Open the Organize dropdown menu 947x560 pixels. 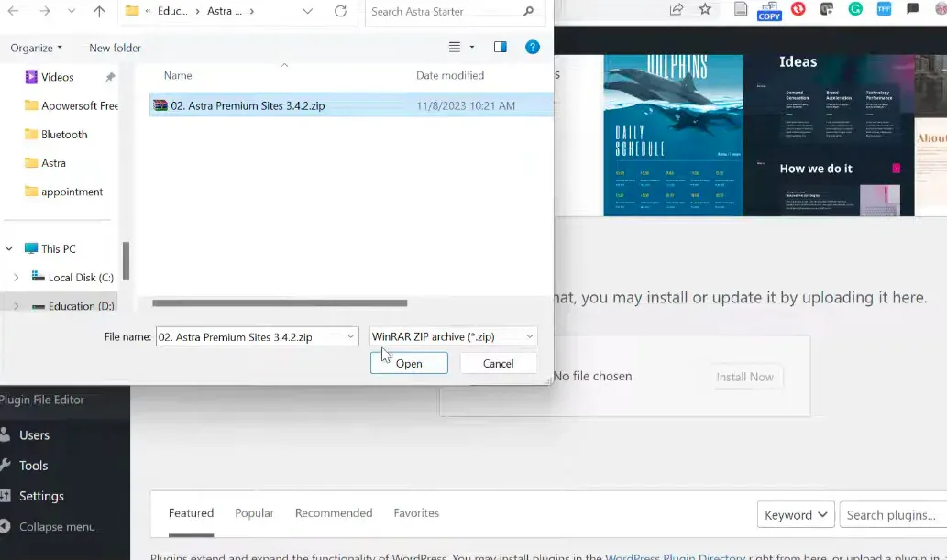37,48
